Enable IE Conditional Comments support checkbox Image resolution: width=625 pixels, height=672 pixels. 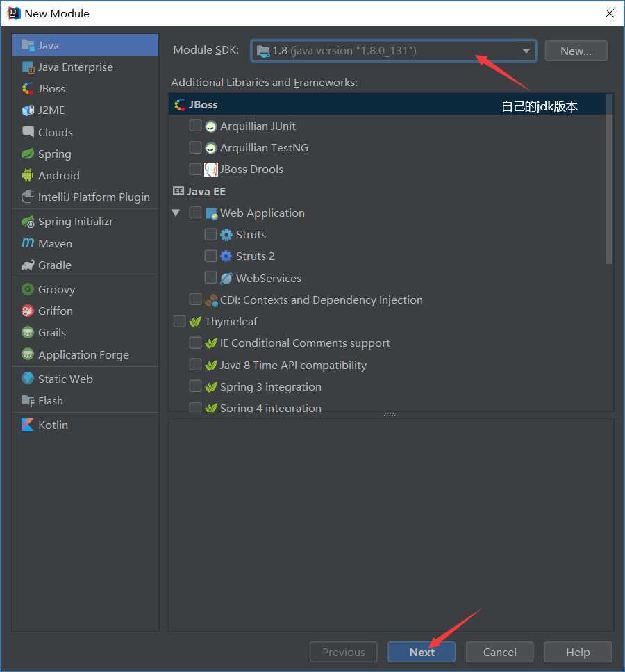pos(195,343)
